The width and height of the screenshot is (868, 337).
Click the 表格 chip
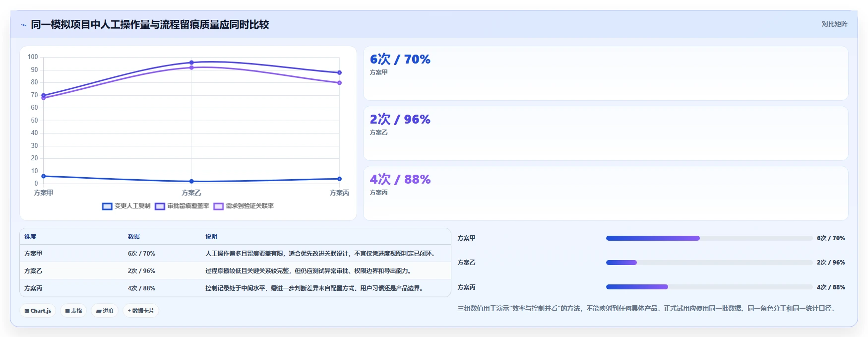click(73, 311)
